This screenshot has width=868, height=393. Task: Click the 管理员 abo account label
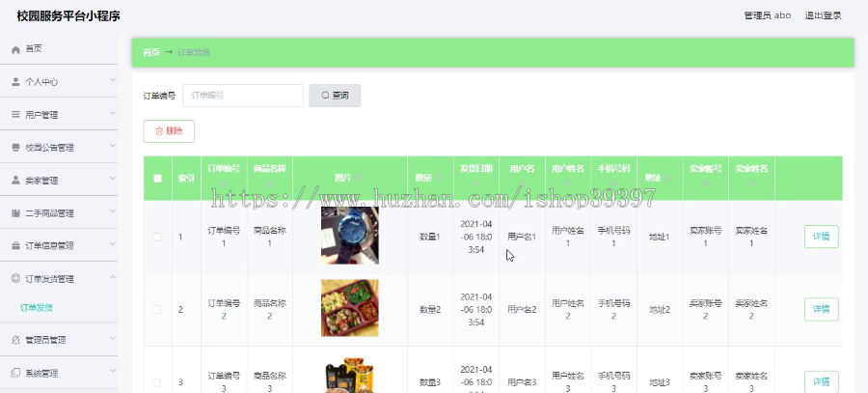coord(768,15)
